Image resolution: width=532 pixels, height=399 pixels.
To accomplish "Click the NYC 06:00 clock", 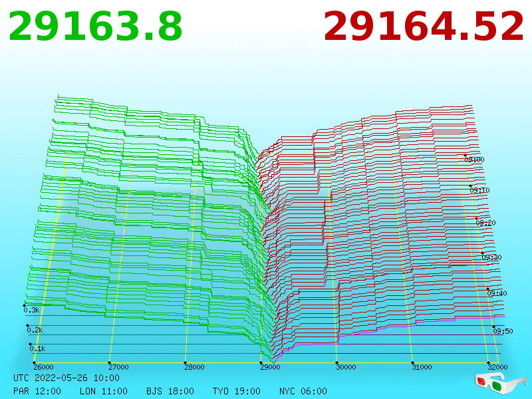I will tap(303, 391).
